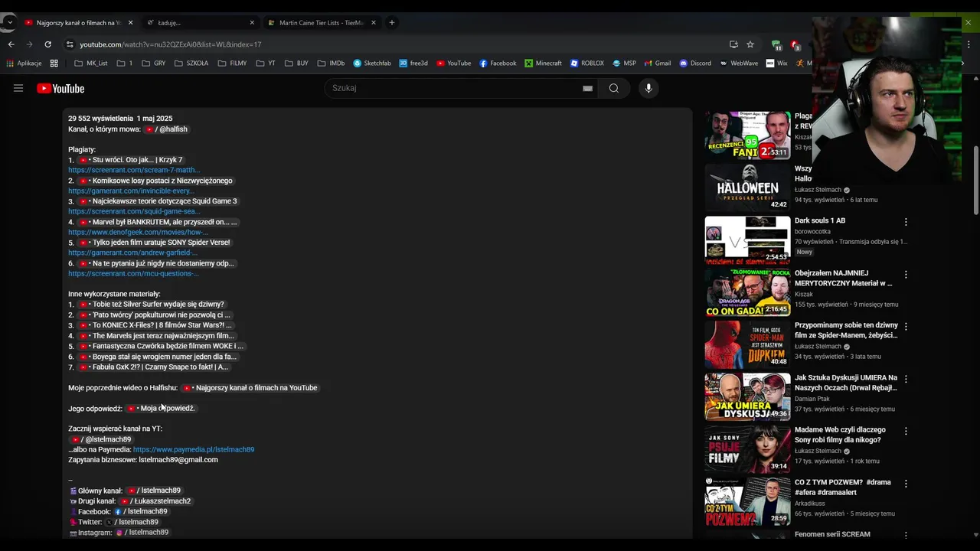Open the Gmail bookmark

pyautogui.click(x=657, y=64)
